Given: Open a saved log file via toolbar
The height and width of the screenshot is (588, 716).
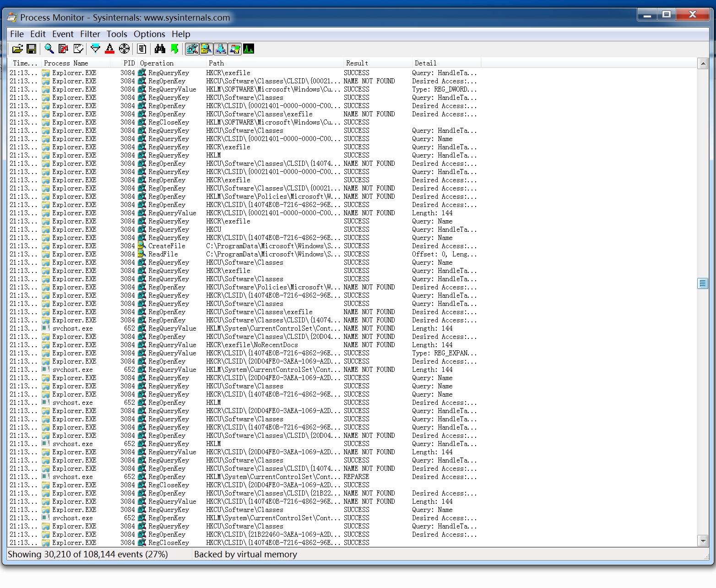Looking at the screenshot, I should (17, 49).
